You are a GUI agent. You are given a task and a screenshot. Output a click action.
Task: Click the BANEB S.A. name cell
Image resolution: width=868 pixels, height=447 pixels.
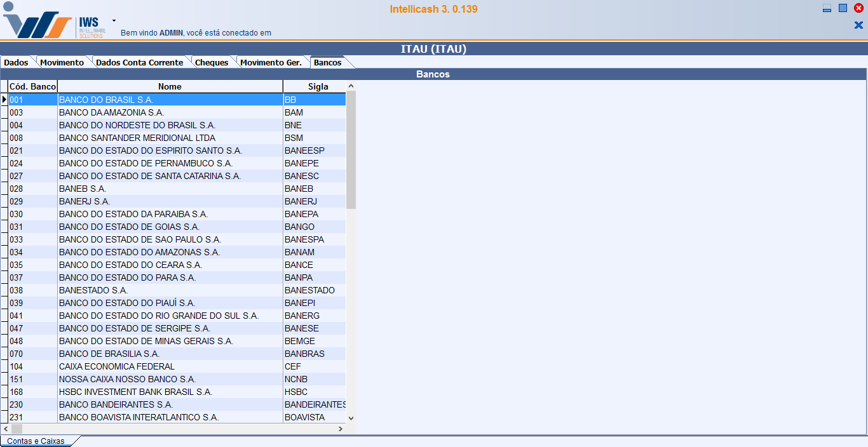click(170, 189)
